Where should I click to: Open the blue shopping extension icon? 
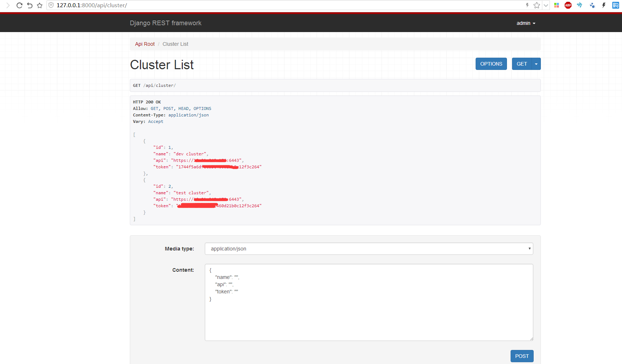click(616, 5)
